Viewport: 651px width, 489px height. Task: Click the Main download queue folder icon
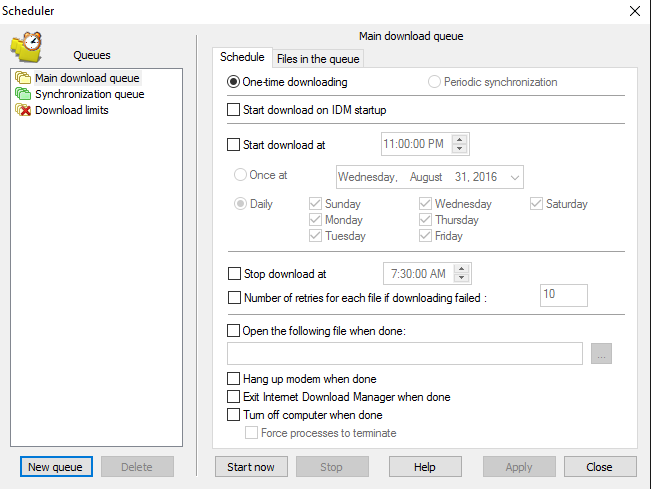(x=23, y=78)
